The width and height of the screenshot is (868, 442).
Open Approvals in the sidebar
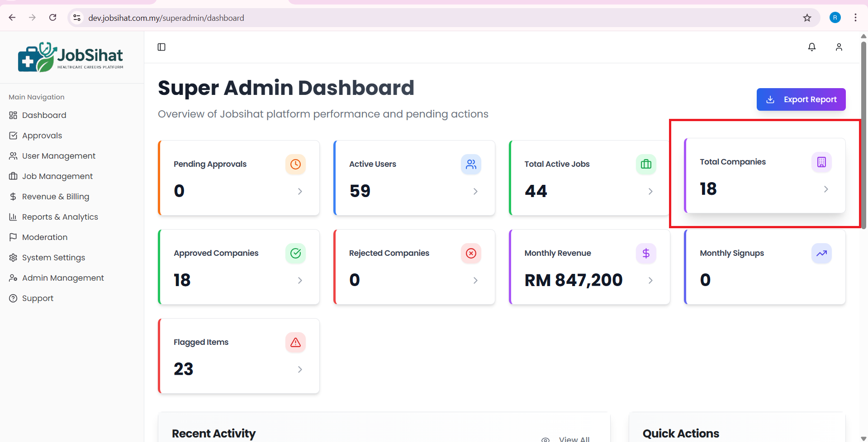42,136
